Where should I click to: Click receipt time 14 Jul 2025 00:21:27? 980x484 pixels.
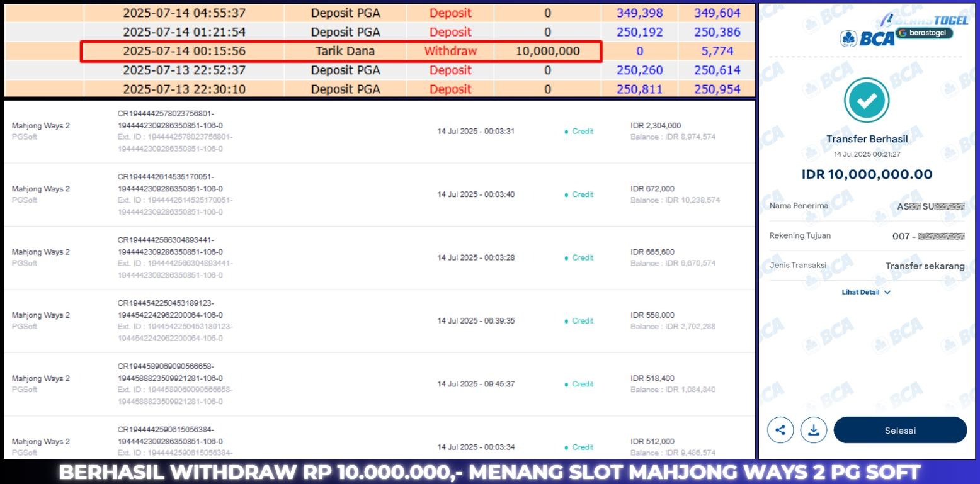tap(867, 154)
